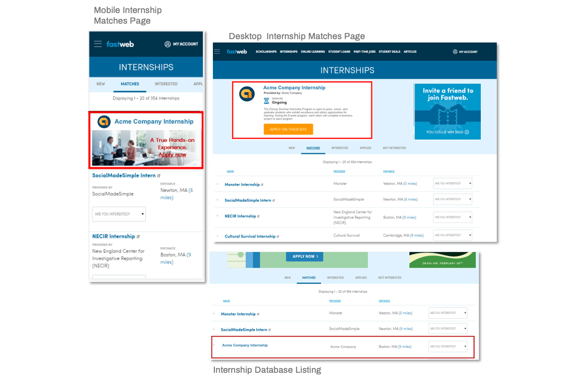Sort by the Provider column header on the desktop page
The image size is (588, 381).
[339, 171]
